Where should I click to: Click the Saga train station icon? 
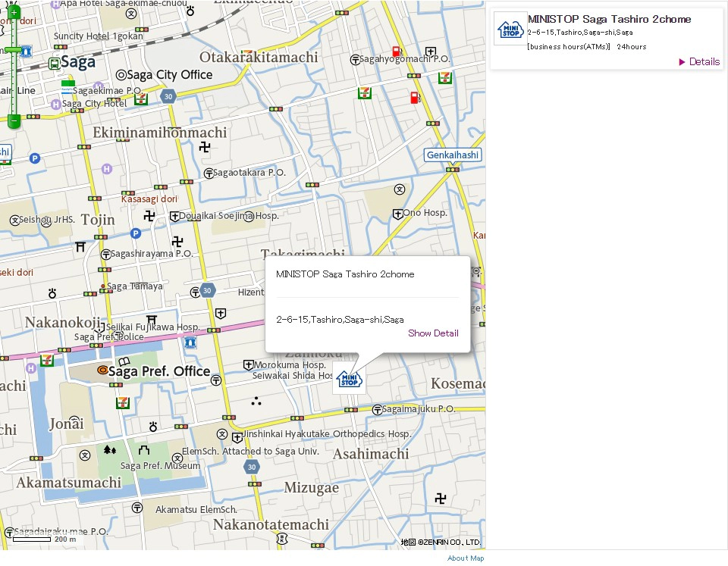point(55,64)
